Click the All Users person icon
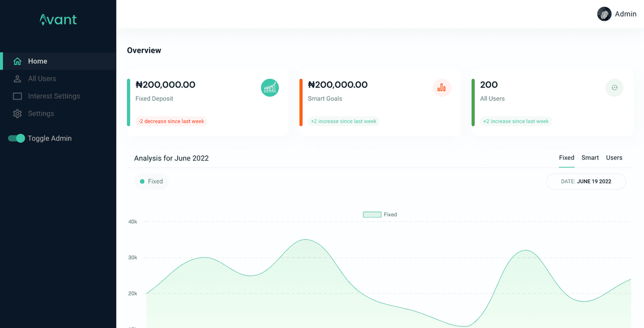This screenshot has height=328, width=644. 17,79
